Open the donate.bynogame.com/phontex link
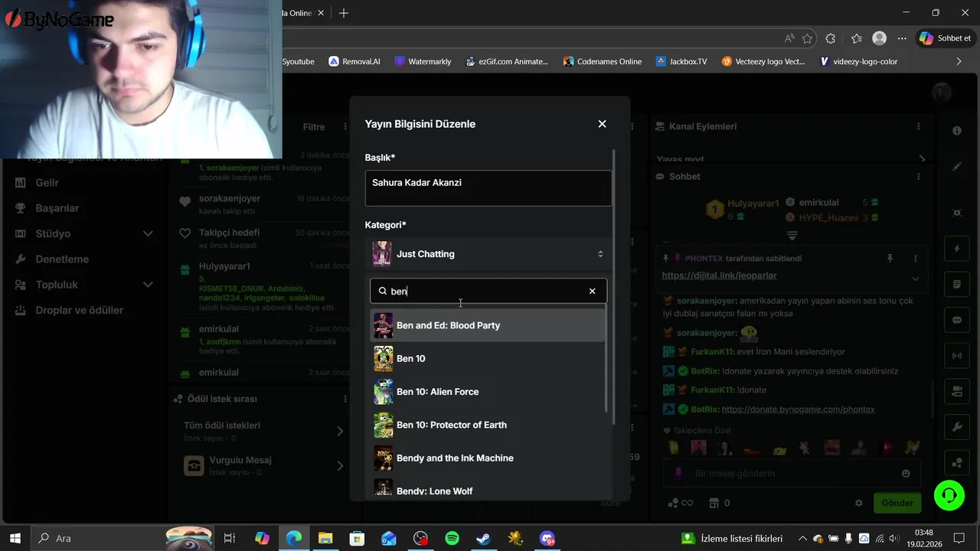The height and width of the screenshot is (551, 980). point(799,409)
